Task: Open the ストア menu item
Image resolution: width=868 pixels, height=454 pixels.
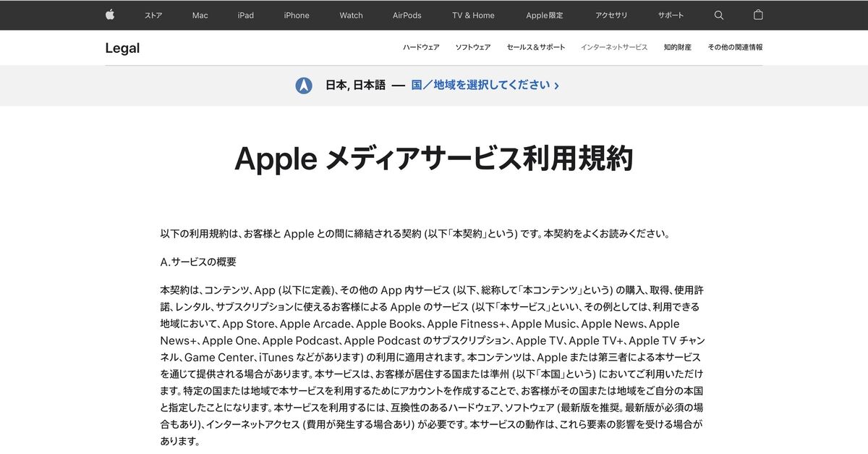Action: pyautogui.click(x=153, y=15)
